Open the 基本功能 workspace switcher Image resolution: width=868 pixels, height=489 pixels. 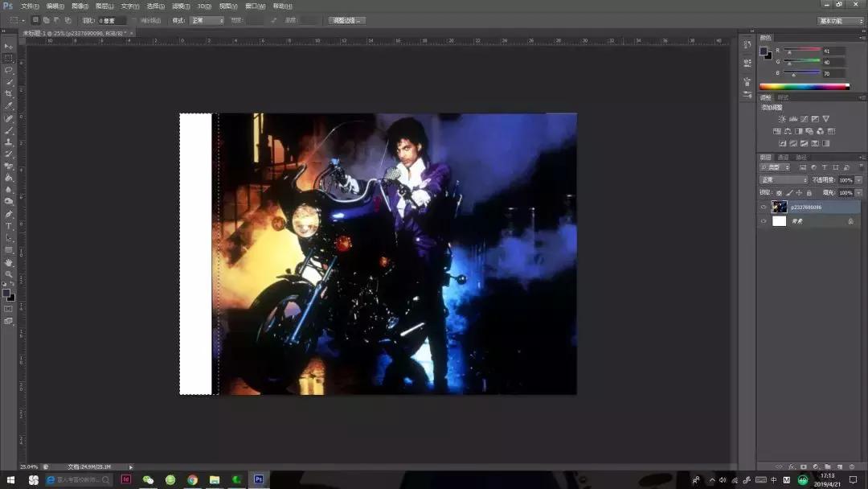point(841,20)
